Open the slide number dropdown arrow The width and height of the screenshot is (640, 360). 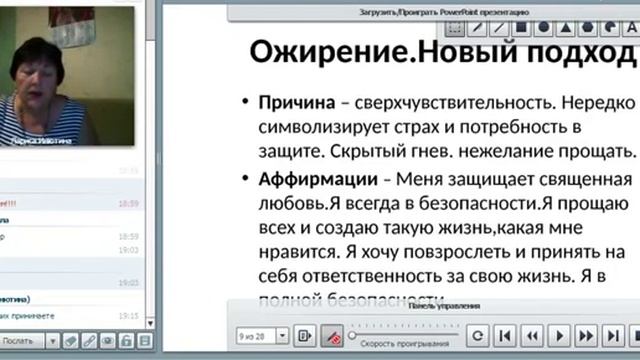(282, 336)
